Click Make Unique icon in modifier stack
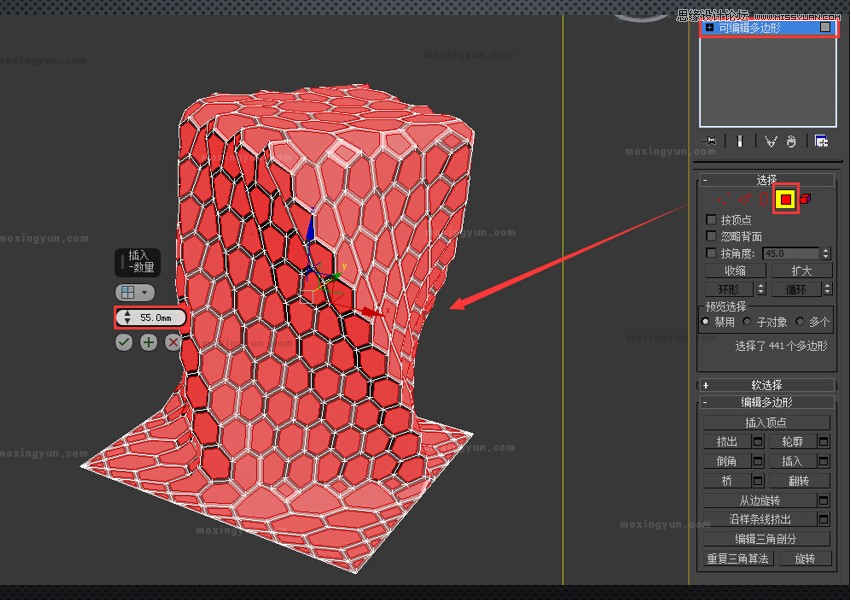Screen dimensions: 851x601 (x=770, y=142)
